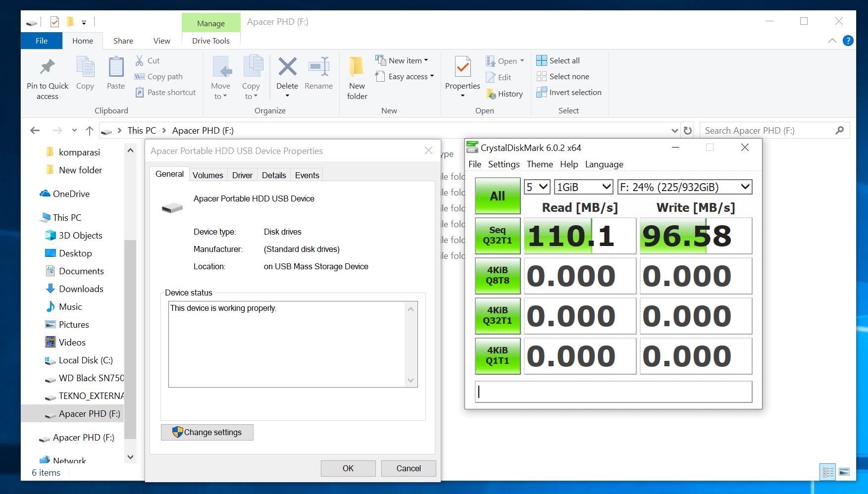Open the Open button dropdown arrow
The height and width of the screenshot is (494, 868).
pyautogui.click(x=522, y=61)
